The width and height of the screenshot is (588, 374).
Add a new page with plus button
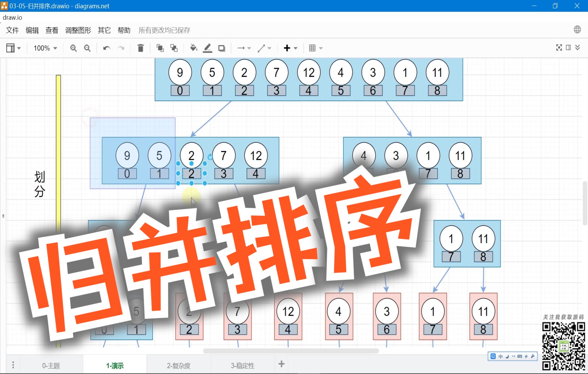[x=281, y=364]
